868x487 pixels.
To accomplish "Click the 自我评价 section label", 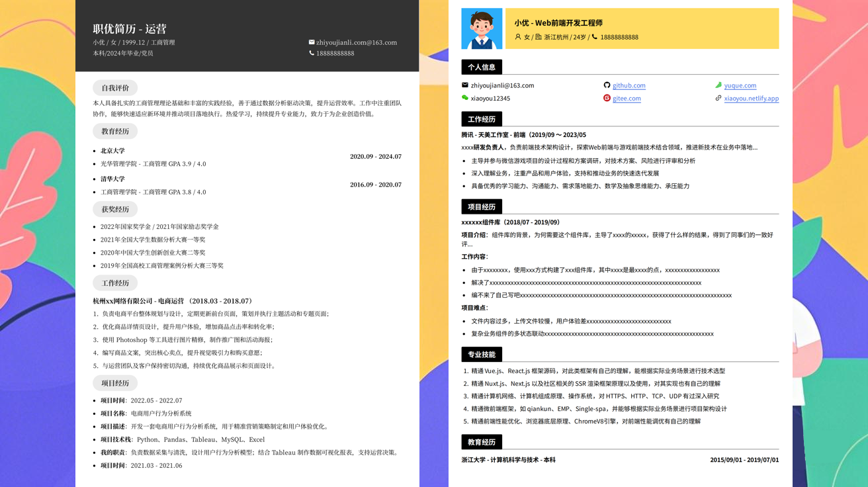I will [115, 88].
